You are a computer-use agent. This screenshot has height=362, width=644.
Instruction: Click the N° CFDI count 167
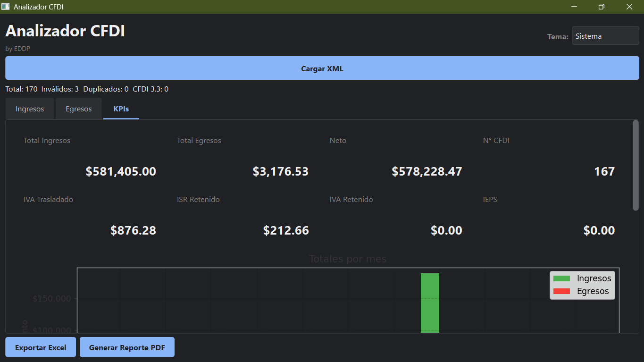tap(604, 171)
